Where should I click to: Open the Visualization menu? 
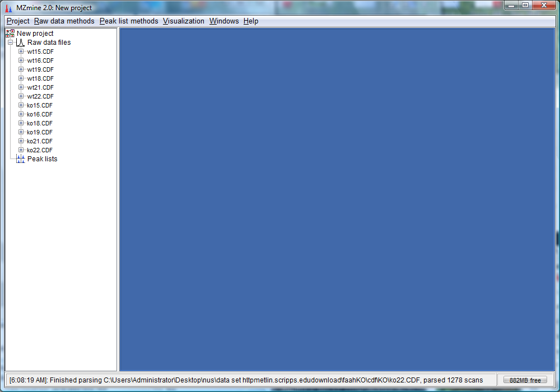tap(184, 21)
